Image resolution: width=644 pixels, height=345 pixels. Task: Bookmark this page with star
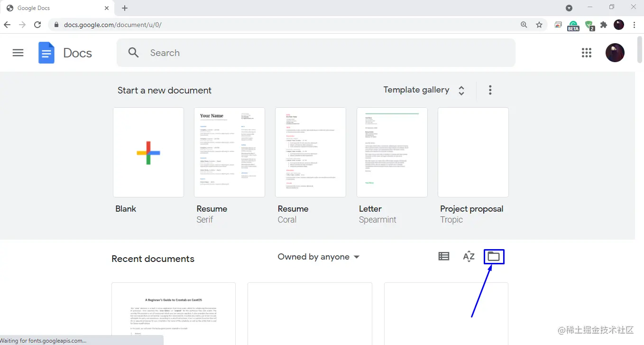coord(539,25)
